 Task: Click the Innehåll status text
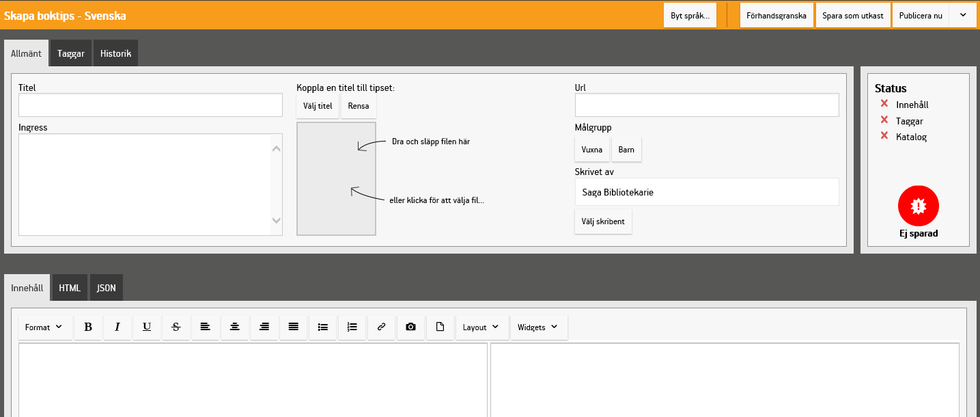912,105
